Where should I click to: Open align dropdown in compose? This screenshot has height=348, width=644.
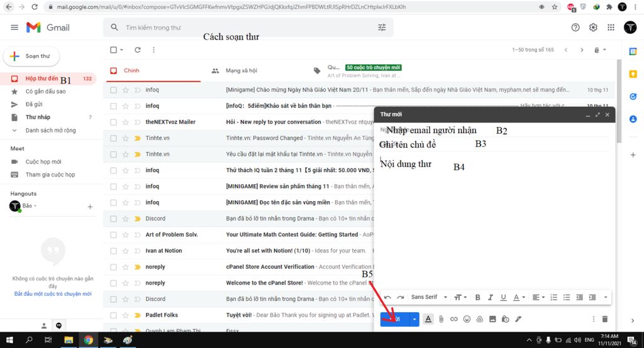[538, 297]
